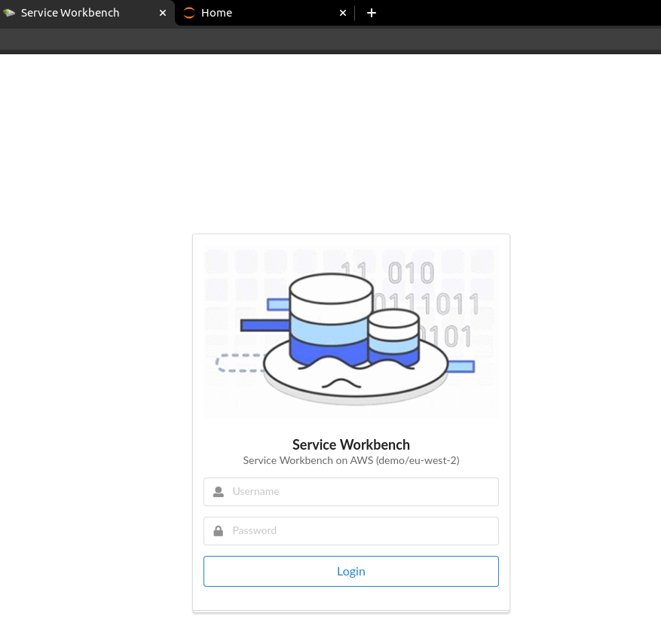The image size is (661, 644).
Task: Click the Service Workbench heading
Action: [351, 445]
